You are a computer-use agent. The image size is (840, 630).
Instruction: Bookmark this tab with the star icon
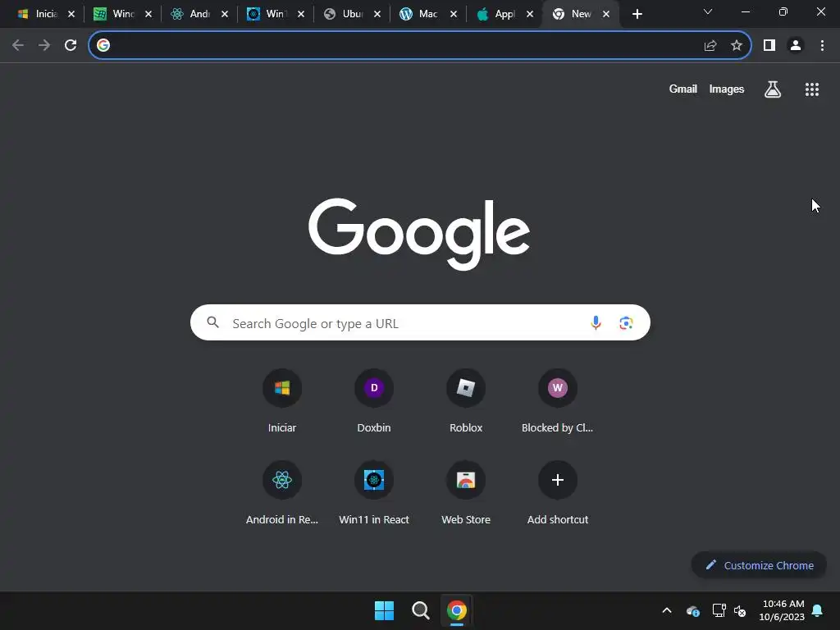click(737, 46)
